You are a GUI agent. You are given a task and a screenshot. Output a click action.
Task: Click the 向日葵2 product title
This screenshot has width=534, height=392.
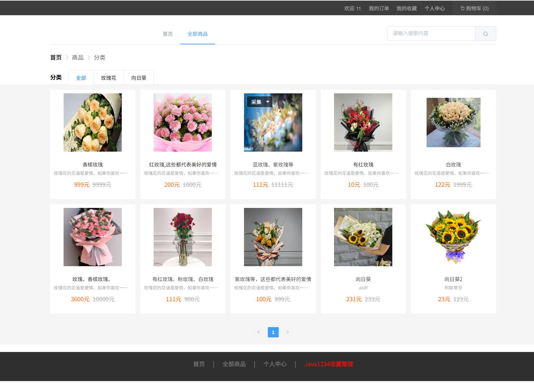(x=454, y=279)
